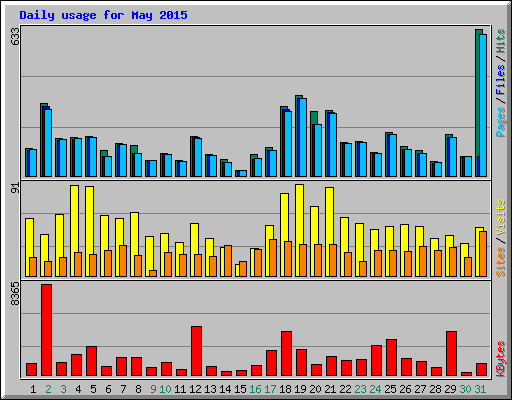Image resolution: width=512 pixels, height=400 pixels.
Task: Click day label 27 on the x-axis
Action: (x=420, y=389)
